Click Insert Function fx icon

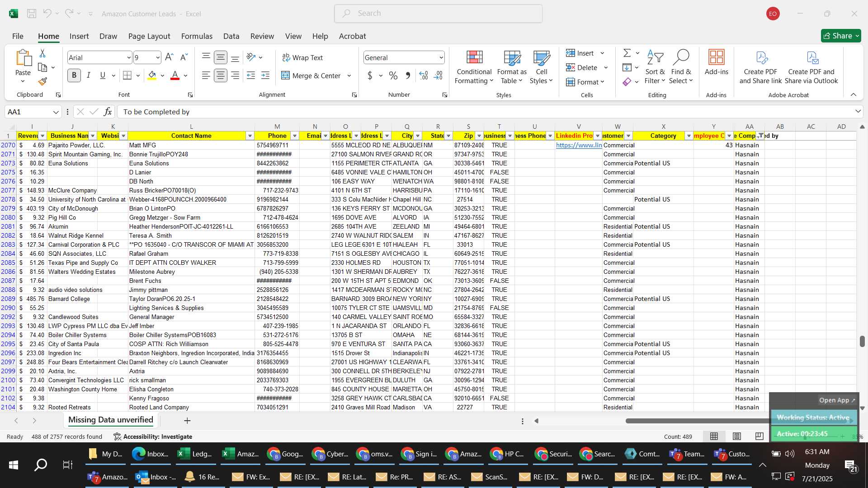pyautogui.click(x=108, y=112)
